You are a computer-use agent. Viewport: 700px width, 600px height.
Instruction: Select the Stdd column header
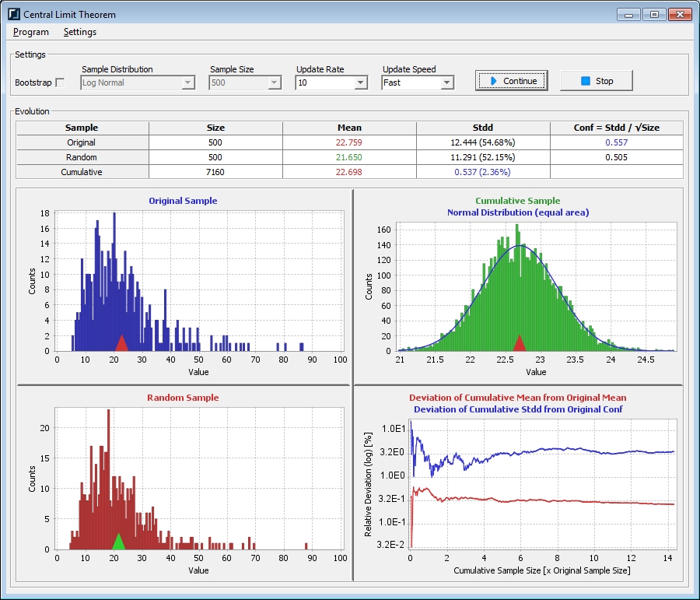click(483, 128)
